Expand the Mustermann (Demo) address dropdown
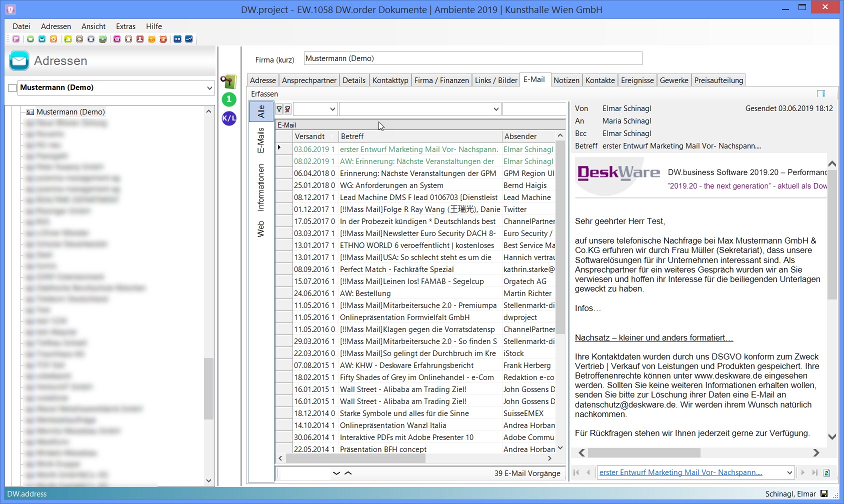 [x=209, y=88]
